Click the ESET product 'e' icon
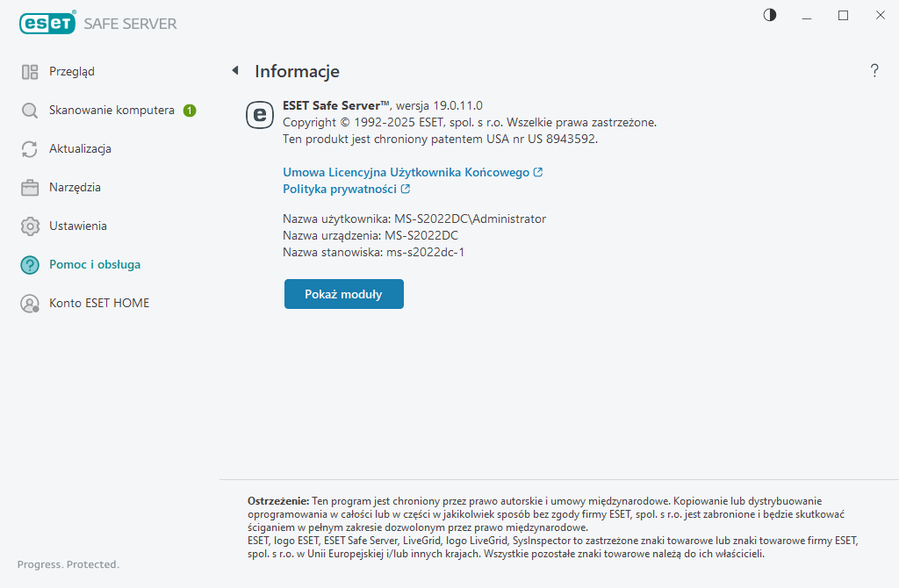899x588 pixels. (259, 115)
